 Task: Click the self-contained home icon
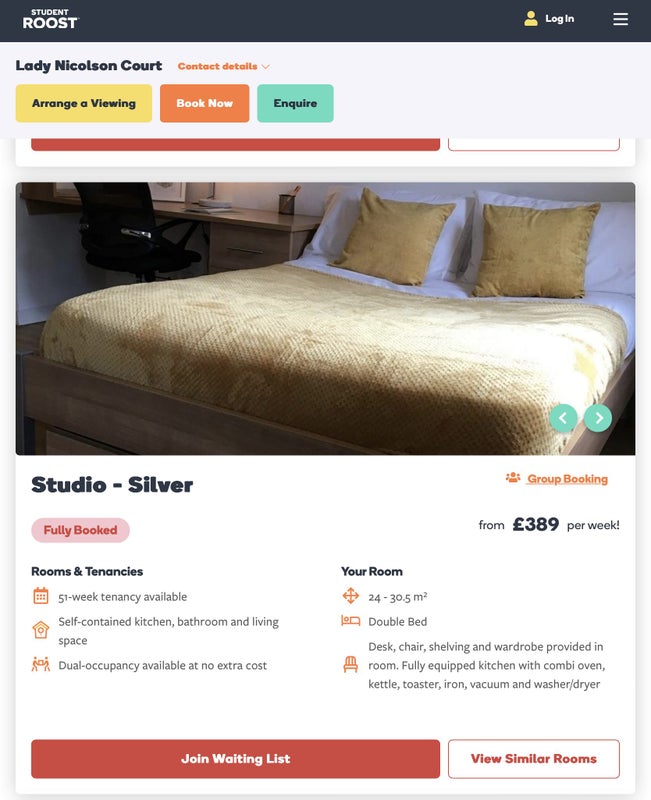coord(41,630)
